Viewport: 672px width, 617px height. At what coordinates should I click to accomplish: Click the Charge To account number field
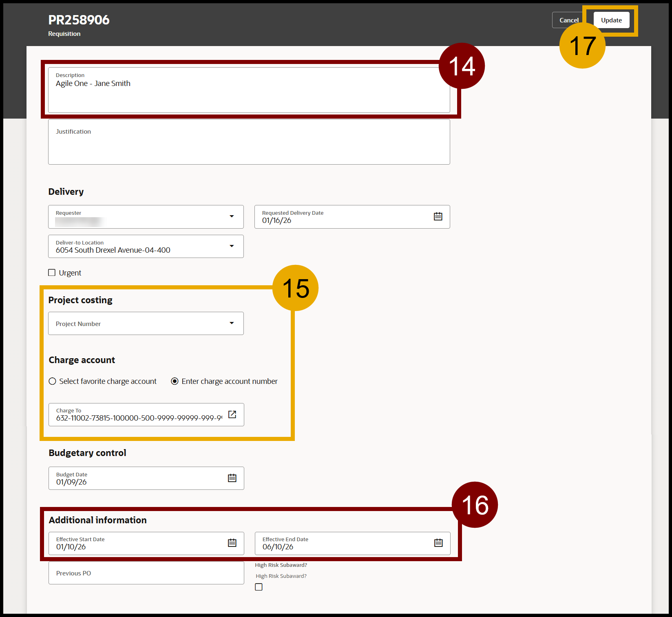(139, 418)
